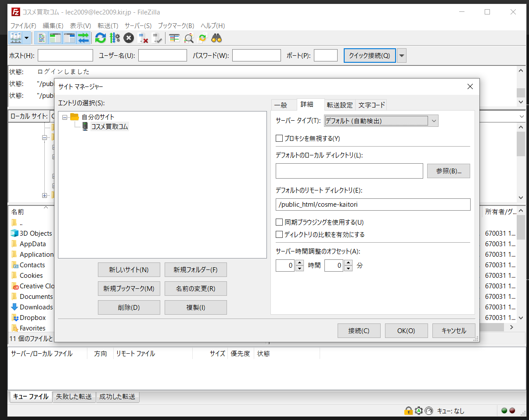Image resolution: width=529 pixels, height=420 pixels.
Task: Click the transfer speed limit gauge icon
Action: (429, 411)
